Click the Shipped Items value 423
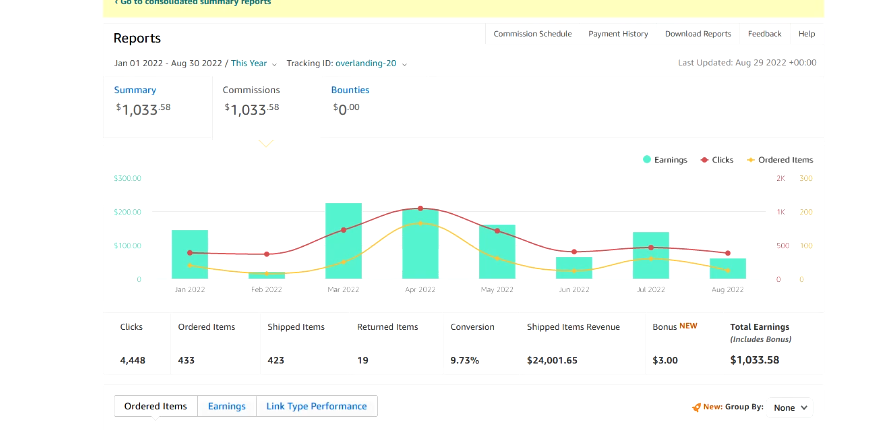 [275, 361]
